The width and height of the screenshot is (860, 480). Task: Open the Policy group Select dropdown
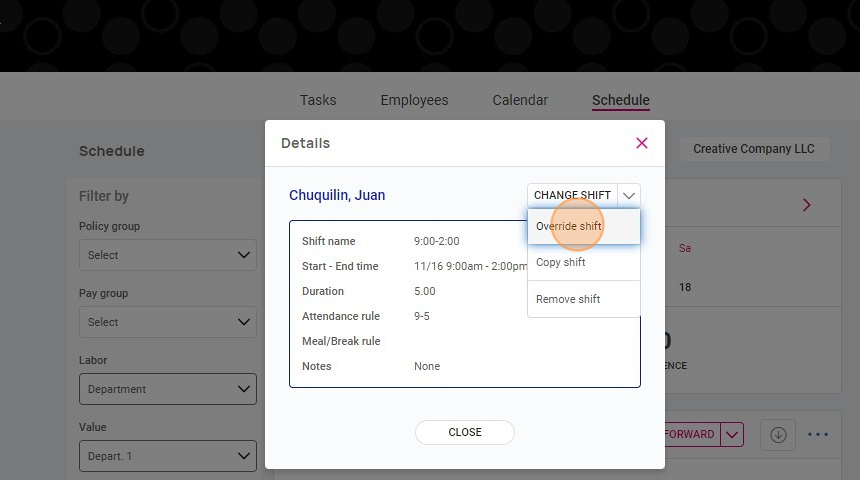tap(168, 255)
